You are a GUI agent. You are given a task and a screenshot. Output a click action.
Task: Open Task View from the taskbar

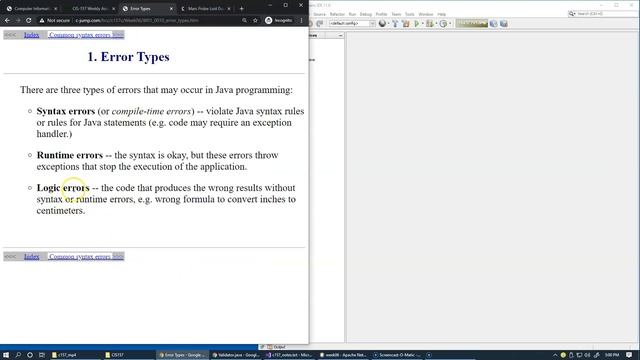[42, 355]
